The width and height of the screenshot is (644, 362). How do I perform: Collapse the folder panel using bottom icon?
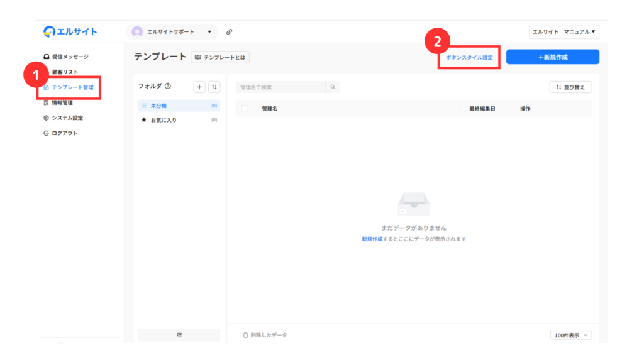(x=179, y=336)
